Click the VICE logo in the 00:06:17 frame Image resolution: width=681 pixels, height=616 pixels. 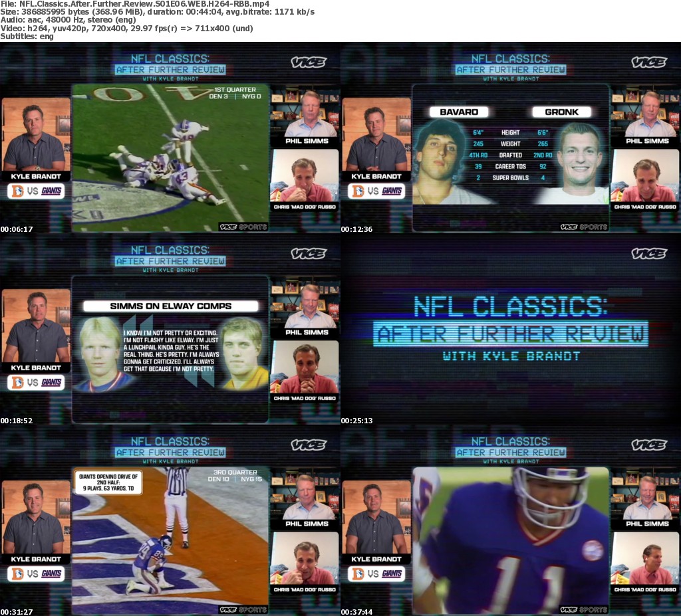(x=308, y=62)
